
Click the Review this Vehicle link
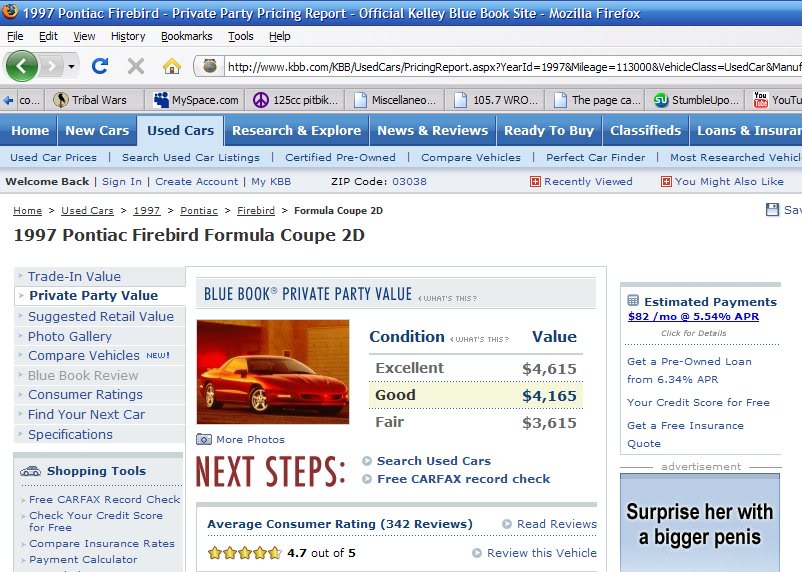tap(542, 553)
